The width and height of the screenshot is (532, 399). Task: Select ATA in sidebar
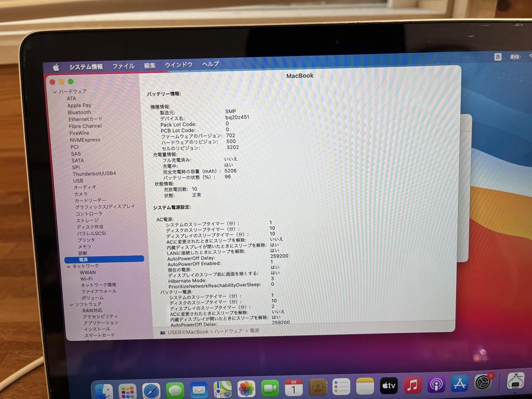(71, 99)
